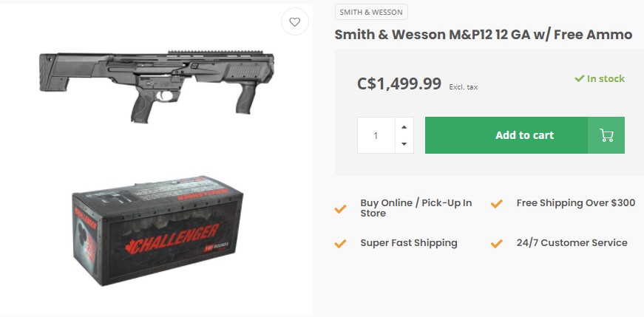Increase quantity with the up arrow

coord(404,126)
